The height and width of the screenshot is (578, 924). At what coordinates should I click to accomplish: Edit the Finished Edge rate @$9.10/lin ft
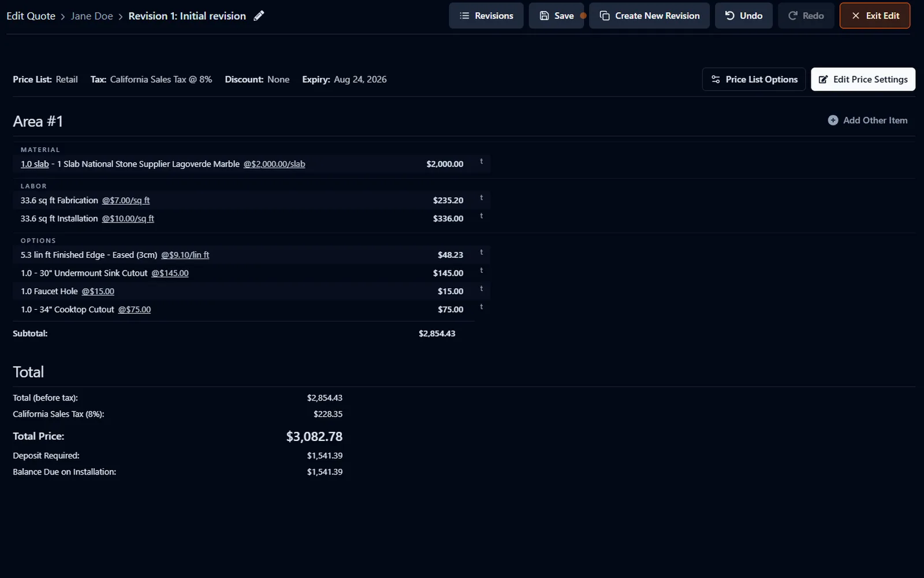pos(185,255)
